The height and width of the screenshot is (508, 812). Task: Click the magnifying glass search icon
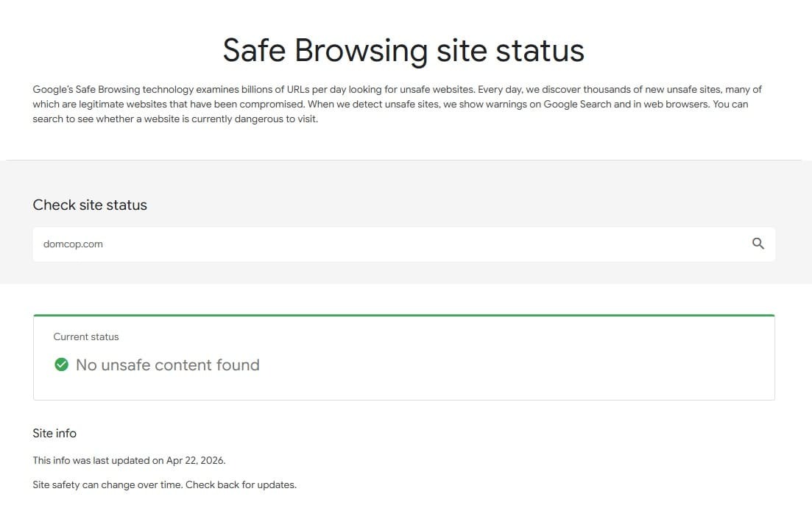[758, 244]
